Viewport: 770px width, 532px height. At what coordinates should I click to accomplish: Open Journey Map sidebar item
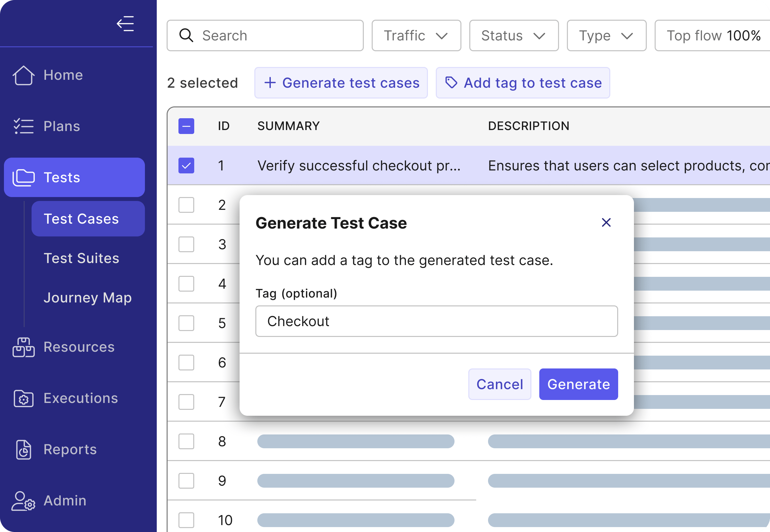[87, 298]
